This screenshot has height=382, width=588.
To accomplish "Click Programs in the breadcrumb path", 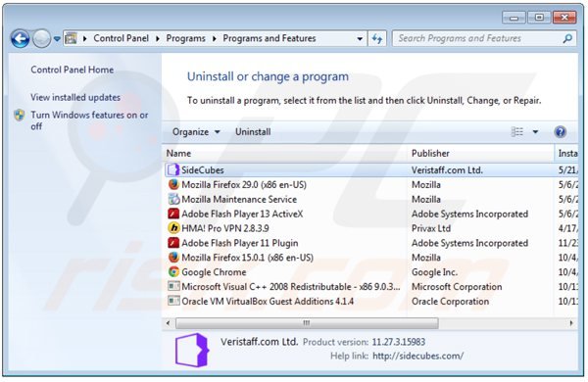I will point(186,38).
